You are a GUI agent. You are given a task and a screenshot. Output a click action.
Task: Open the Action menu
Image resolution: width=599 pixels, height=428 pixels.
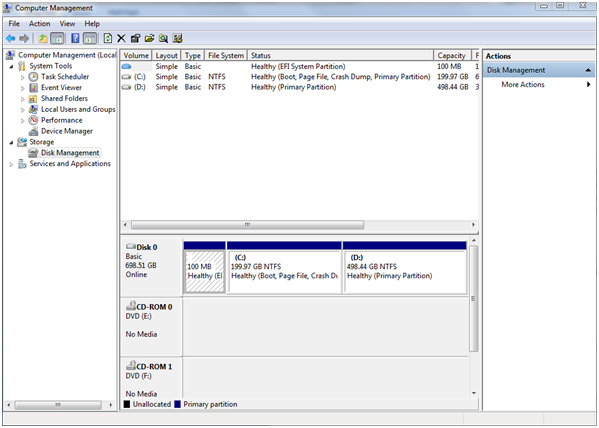39,24
